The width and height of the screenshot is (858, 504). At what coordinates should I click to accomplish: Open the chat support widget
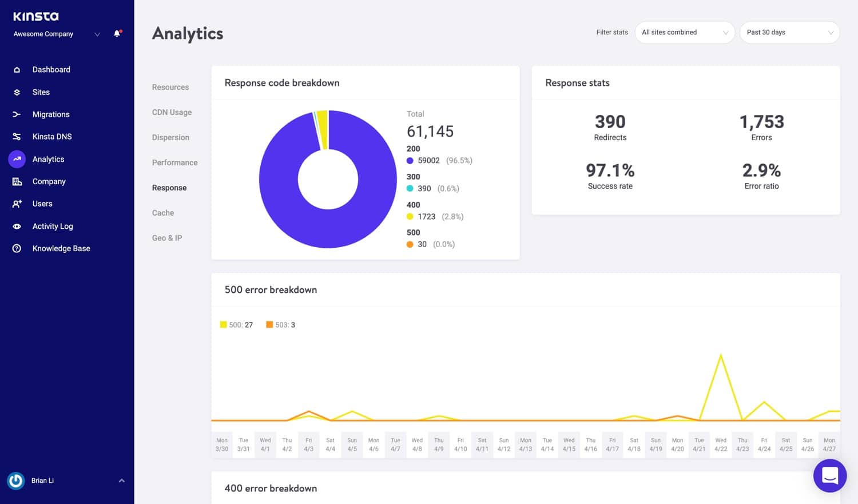[829, 475]
